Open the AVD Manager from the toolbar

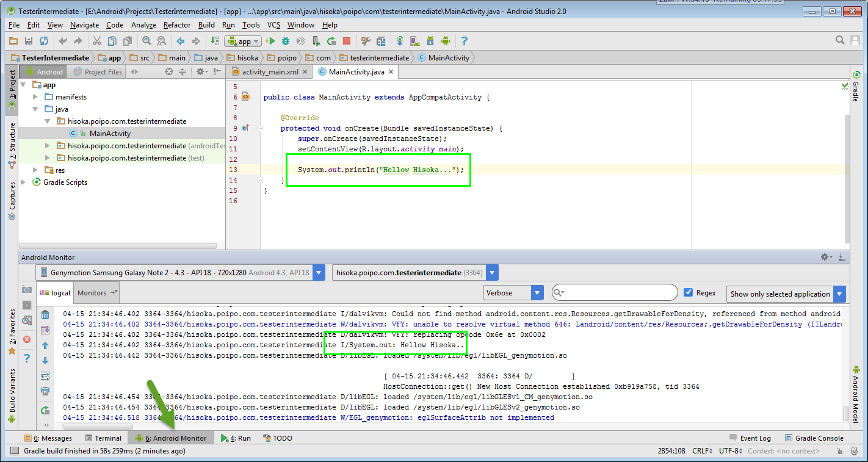click(414, 41)
